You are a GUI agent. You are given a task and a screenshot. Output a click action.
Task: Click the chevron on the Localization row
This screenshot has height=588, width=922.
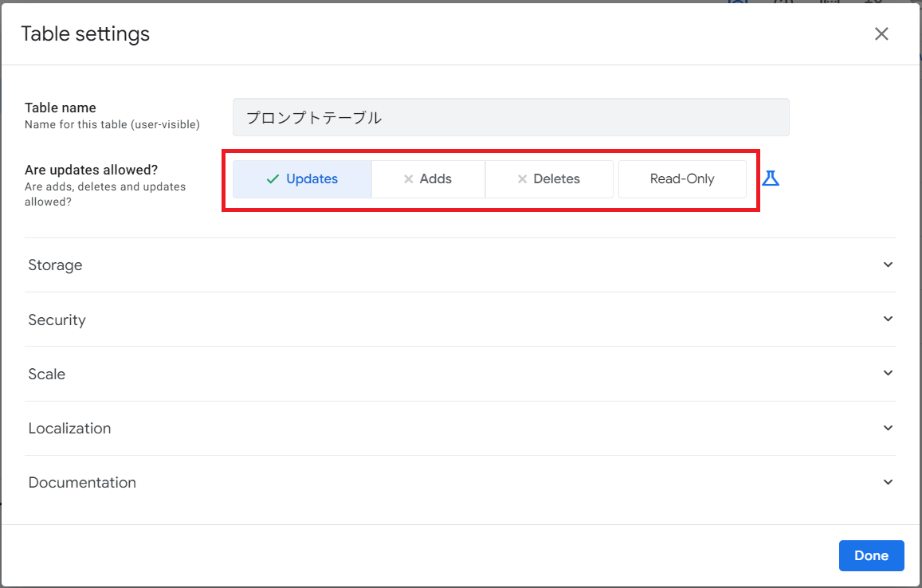tap(888, 428)
